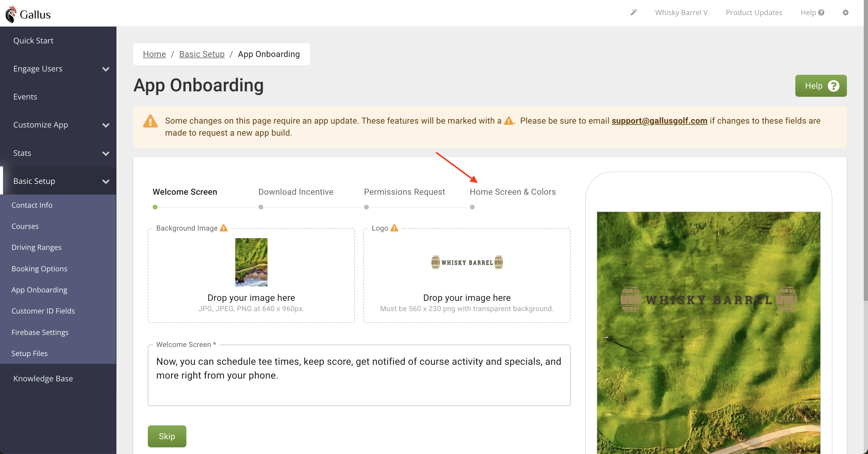Click the Help link in the header

(x=812, y=12)
